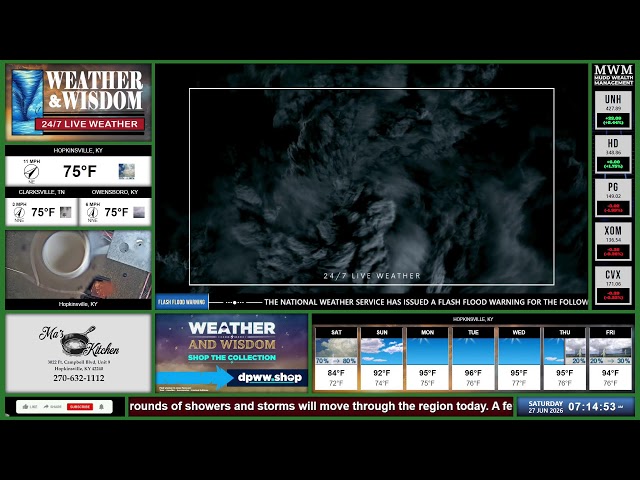Click the blue arrow on the shop ad
640x480 pixels.
pos(195,378)
